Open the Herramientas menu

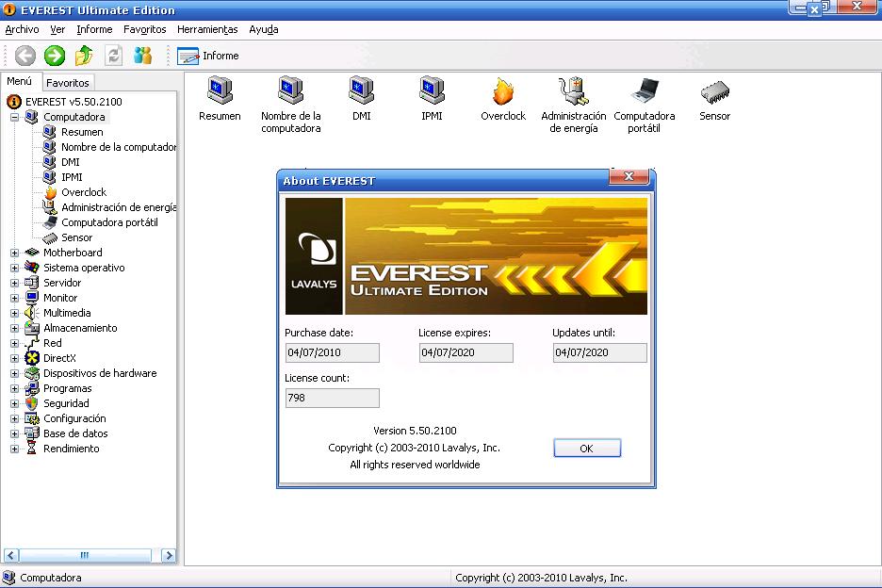point(207,29)
